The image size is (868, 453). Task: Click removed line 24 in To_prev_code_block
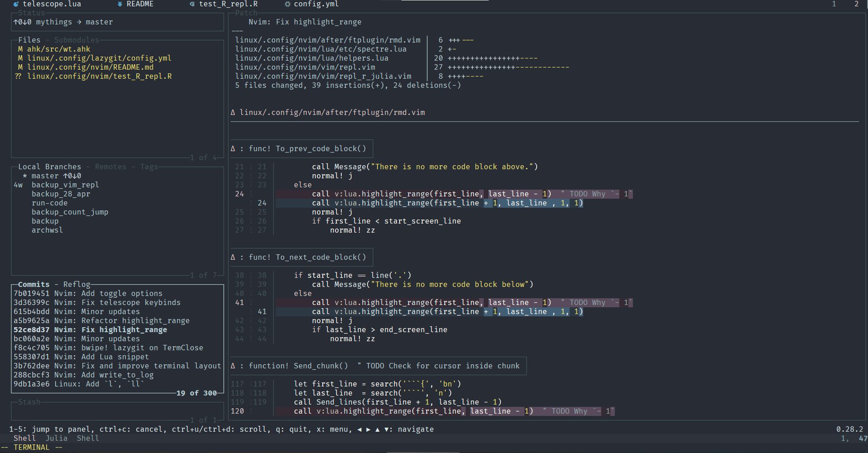point(454,194)
